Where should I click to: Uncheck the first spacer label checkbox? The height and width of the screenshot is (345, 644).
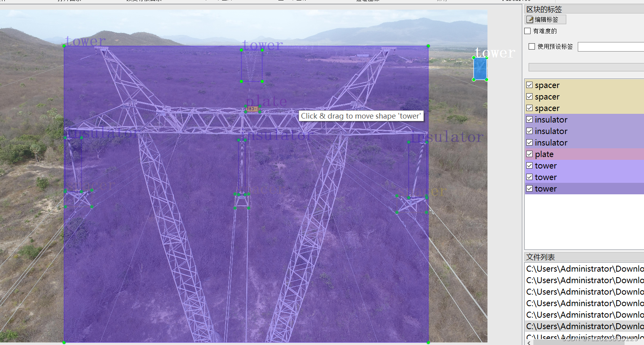(x=529, y=85)
